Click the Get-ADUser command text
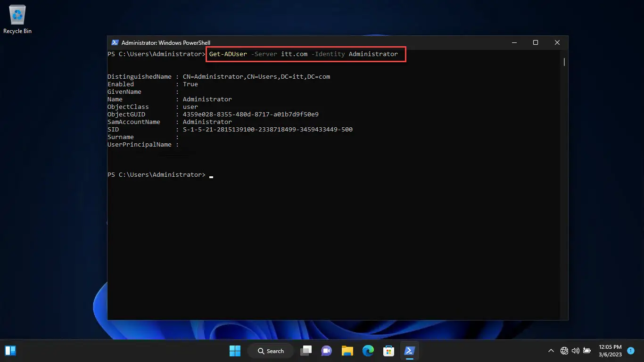Image resolution: width=644 pixels, height=362 pixels. click(x=228, y=54)
